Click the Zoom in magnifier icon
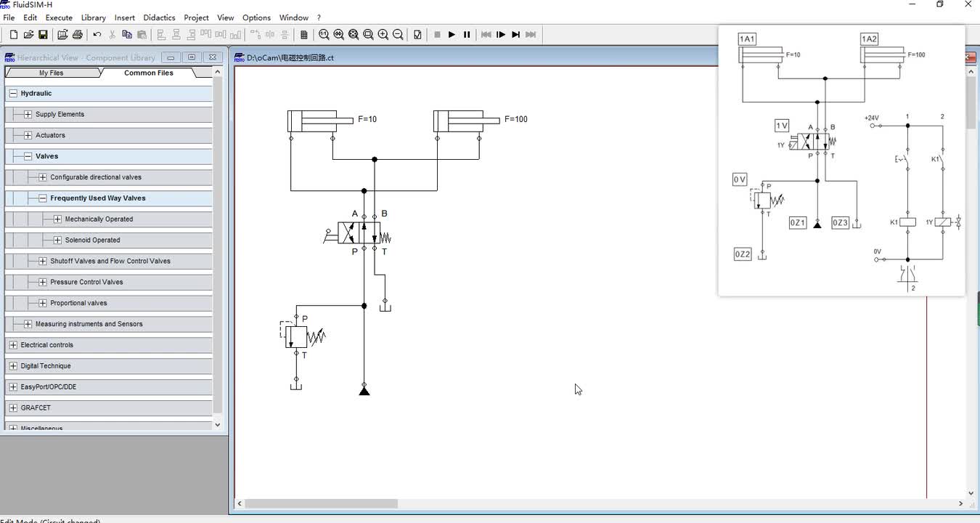The width and height of the screenshot is (980, 523). pos(383,34)
